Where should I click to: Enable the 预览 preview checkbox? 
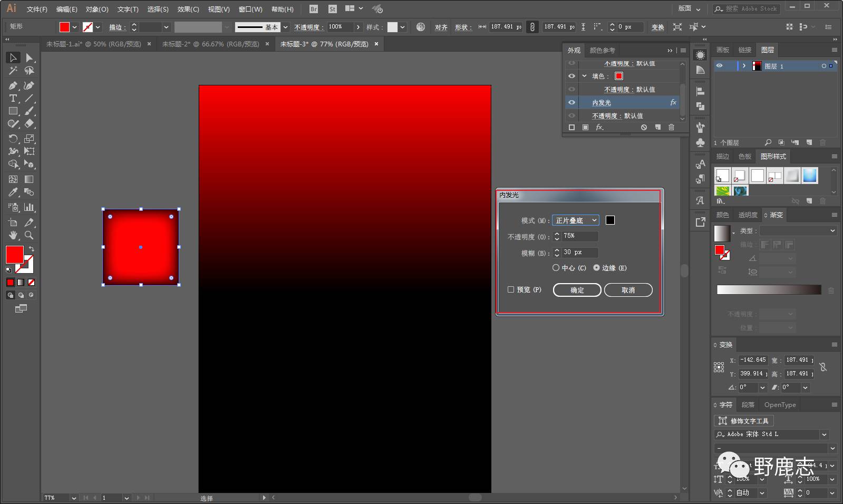[511, 289]
